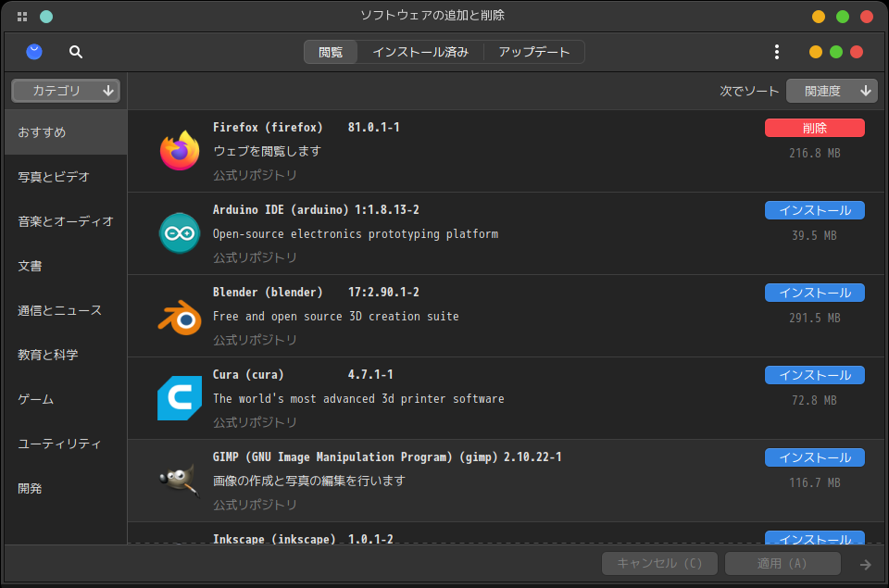Screen dimensions: 889x588
Task: Click the blue circular icon beside search
Action: 34,52
